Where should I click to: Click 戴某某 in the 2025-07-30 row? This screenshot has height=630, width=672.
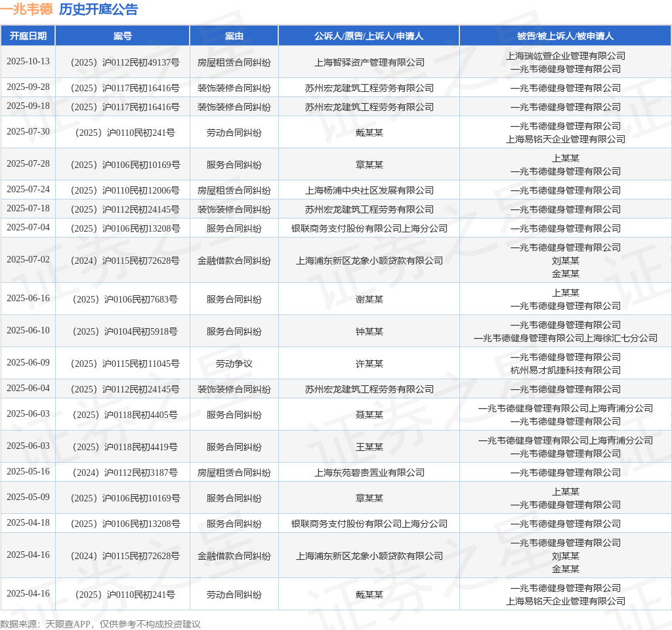click(x=369, y=133)
